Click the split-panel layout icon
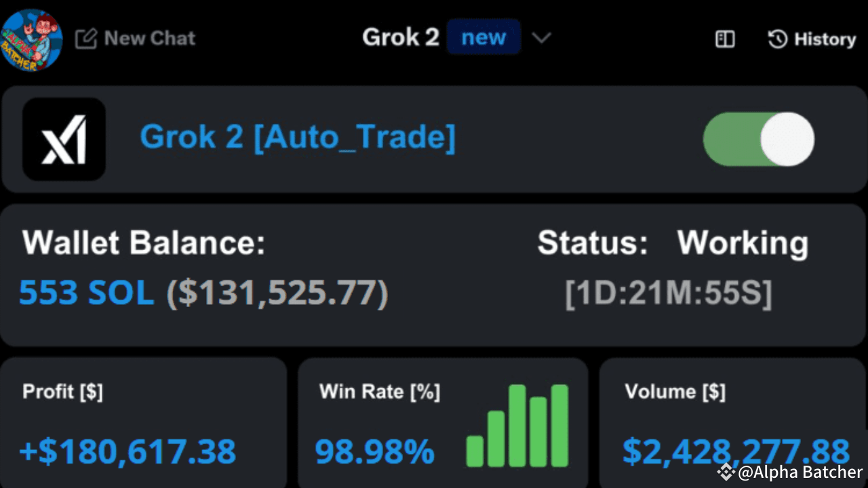 point(724,39)
